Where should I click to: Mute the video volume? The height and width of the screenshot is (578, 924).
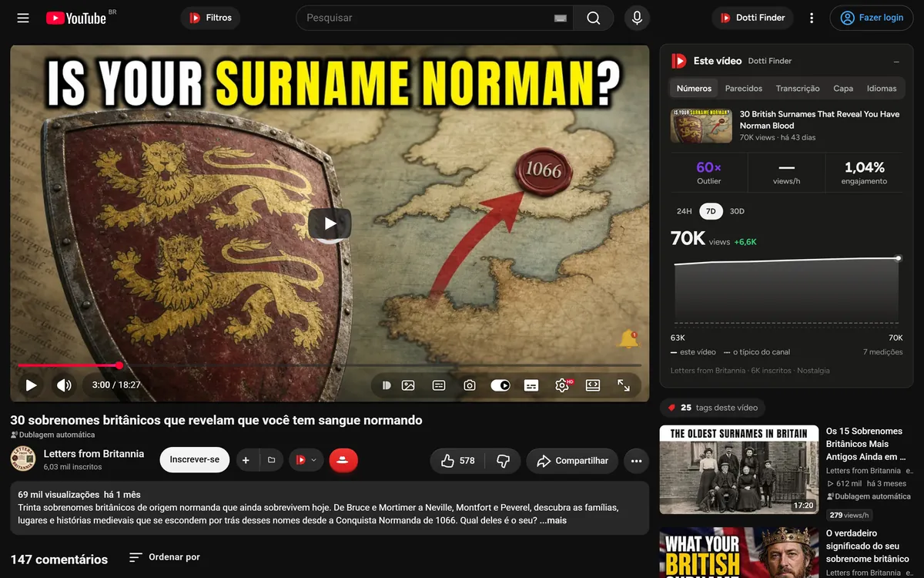click(64, 385)
